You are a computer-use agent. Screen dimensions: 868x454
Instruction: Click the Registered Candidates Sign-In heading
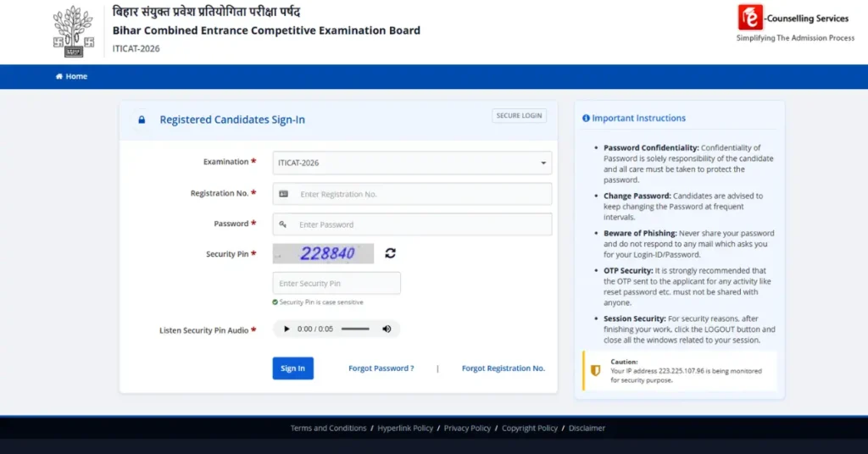pos(232,119)
